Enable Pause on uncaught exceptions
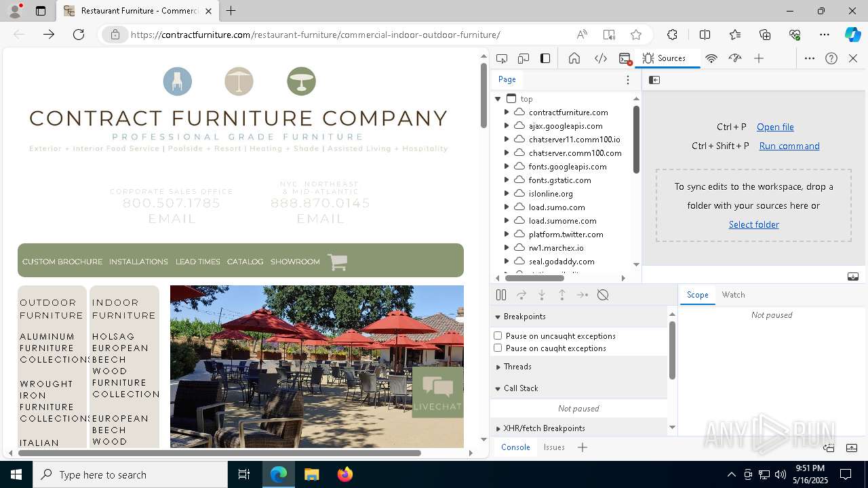Image resolution: width=868 pixels, height=488 pixels. tap(498, 335)
